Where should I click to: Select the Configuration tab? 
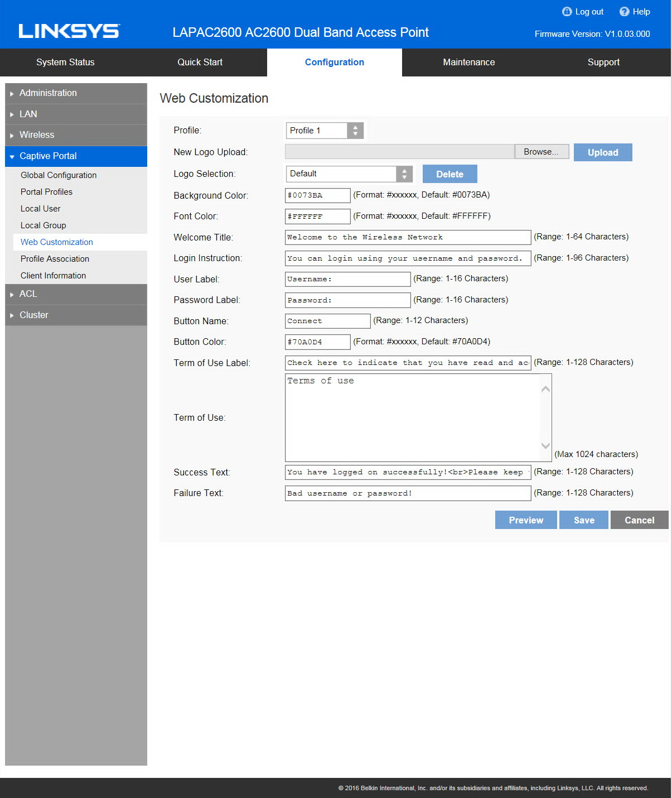point(335,62)
